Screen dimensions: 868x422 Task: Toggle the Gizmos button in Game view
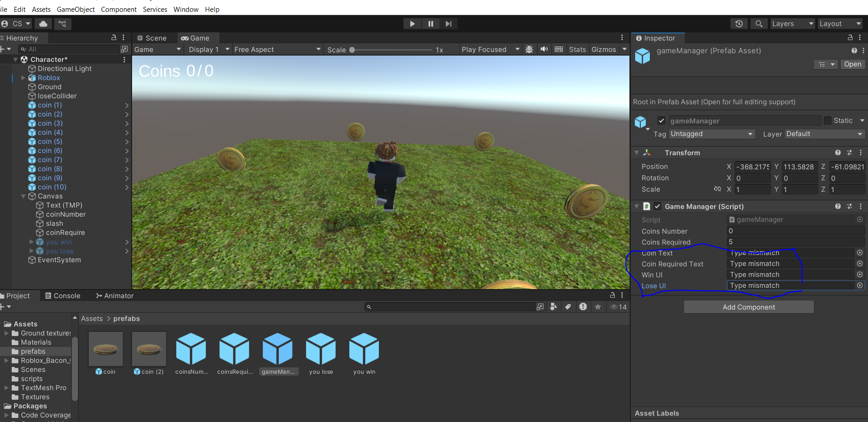(603, 49)
